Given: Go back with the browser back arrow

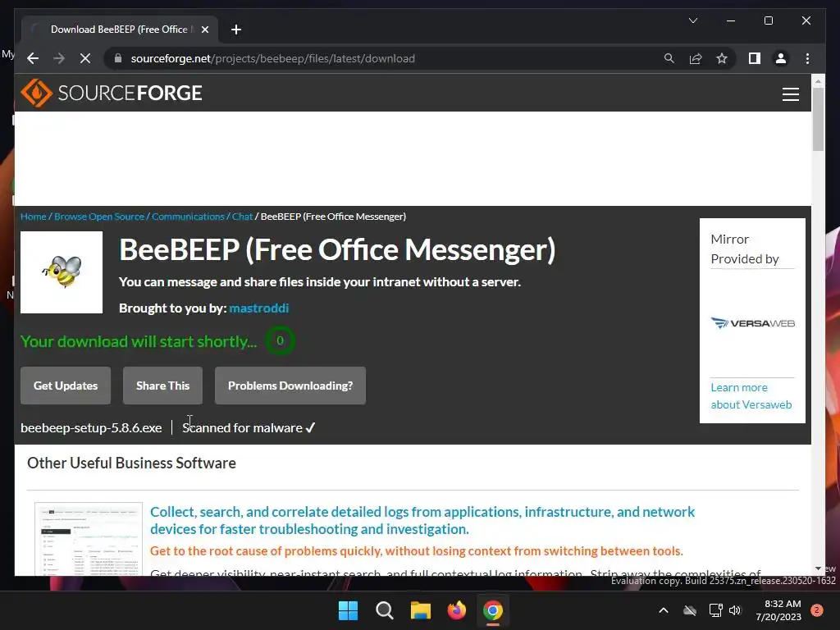Looking at the screenshot, I should 33,58.
